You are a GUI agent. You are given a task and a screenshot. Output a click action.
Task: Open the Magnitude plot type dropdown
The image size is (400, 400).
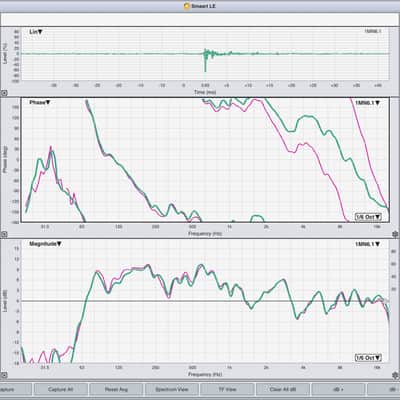point(45,244)
